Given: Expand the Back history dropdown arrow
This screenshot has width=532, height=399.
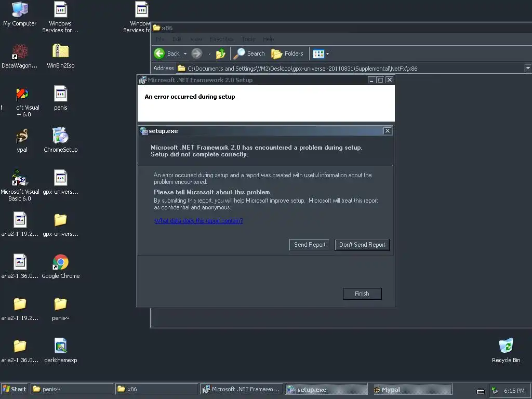Looking at the screenshot, I should (x=185, y=54).
